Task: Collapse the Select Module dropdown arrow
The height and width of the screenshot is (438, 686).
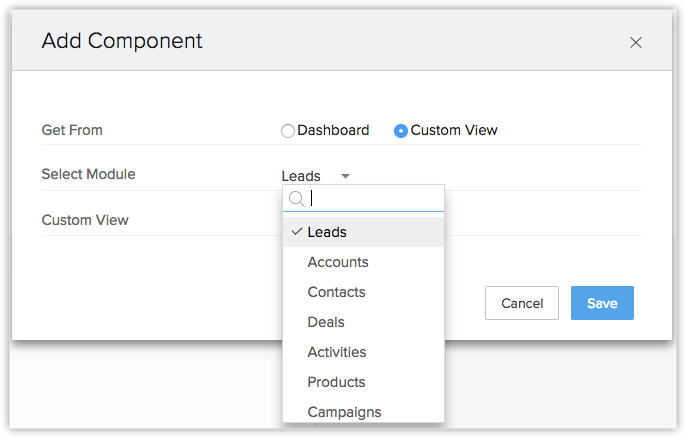Action: point(345,176)
